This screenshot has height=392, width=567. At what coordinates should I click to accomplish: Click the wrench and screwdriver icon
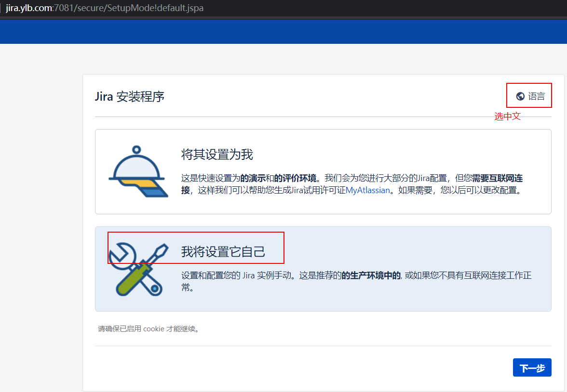(x=138, y=269)
